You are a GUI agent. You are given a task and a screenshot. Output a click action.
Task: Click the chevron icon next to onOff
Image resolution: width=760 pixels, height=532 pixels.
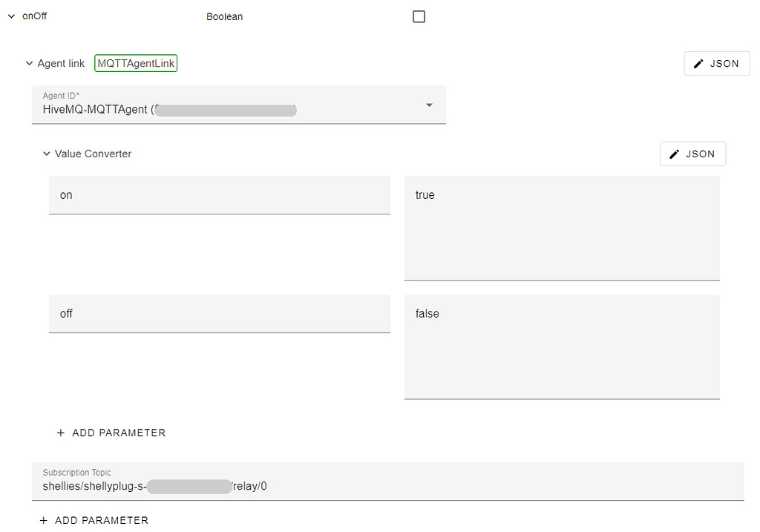pos(10,15)
